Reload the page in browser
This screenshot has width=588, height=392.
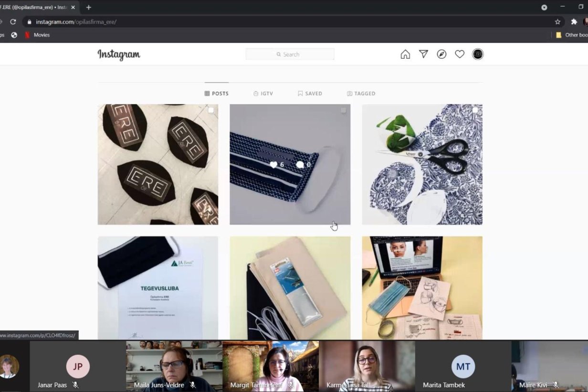13,22
